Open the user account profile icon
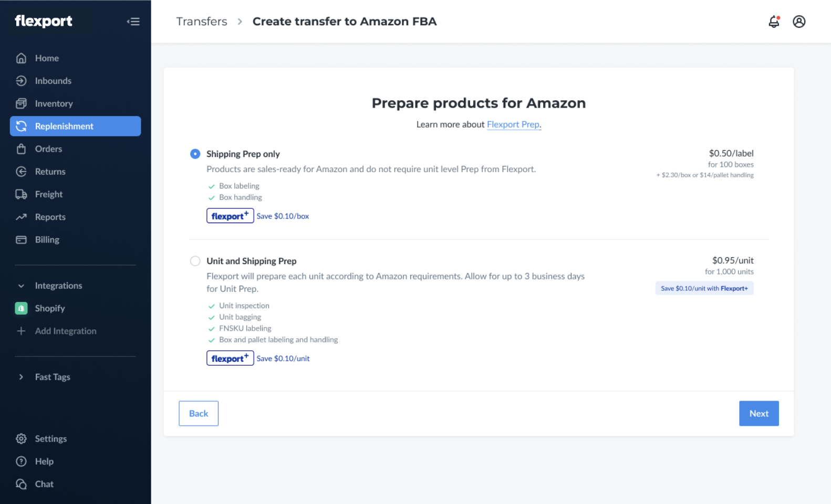The height and width of the screenshot is (504, 831). pyautogui.click(x=799, y=22)
